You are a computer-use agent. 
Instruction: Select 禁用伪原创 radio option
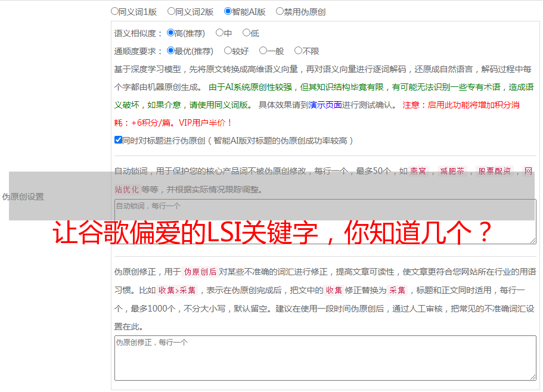[x=280, y=11]
